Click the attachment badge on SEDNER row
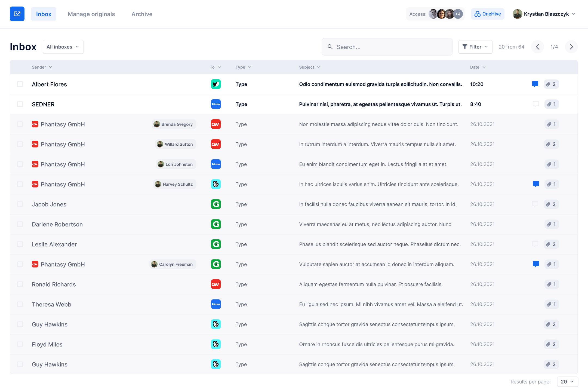 tap(552, 104)
